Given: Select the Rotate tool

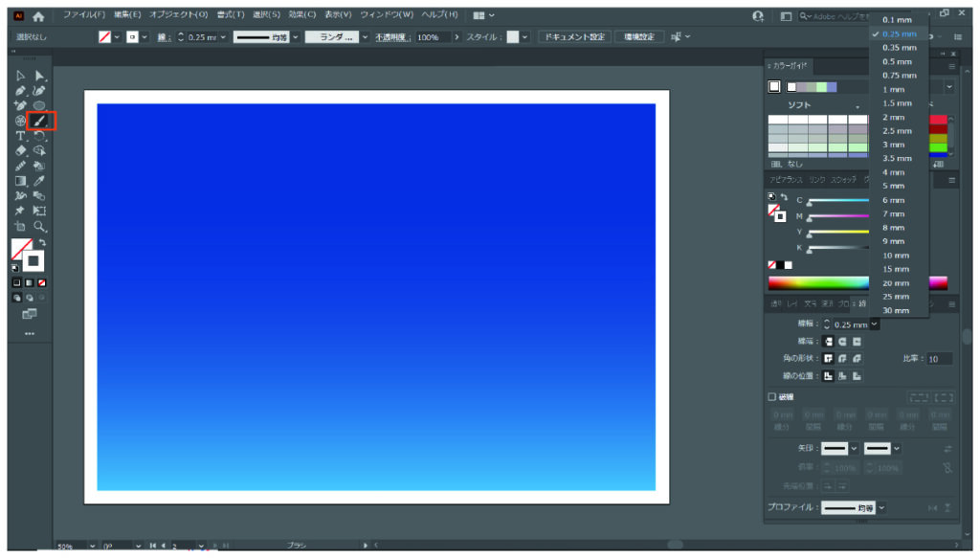Looking at the screenshot, I should click(x=39, y=136).
